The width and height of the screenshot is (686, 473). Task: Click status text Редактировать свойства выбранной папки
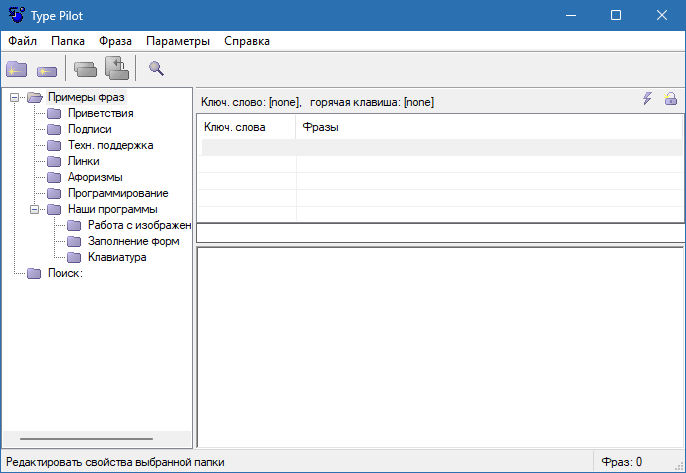point(115,462)
